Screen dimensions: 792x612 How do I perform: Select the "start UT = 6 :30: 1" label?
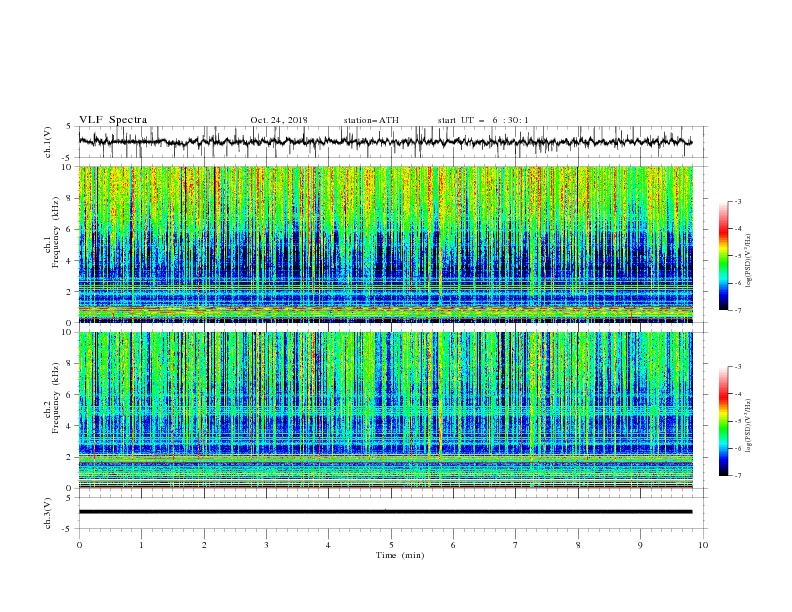click(x=483, y=120)
